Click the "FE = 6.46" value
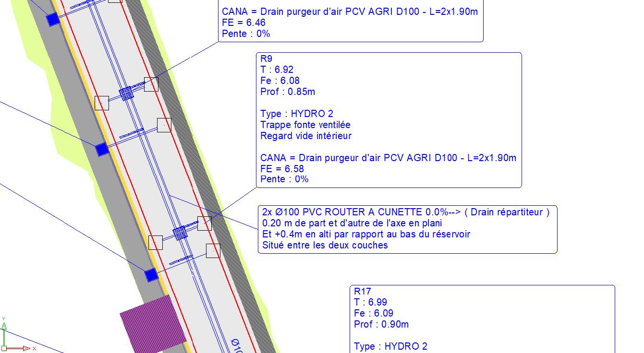The width and height of the screenshot is (644, 353). click(243, 23)
